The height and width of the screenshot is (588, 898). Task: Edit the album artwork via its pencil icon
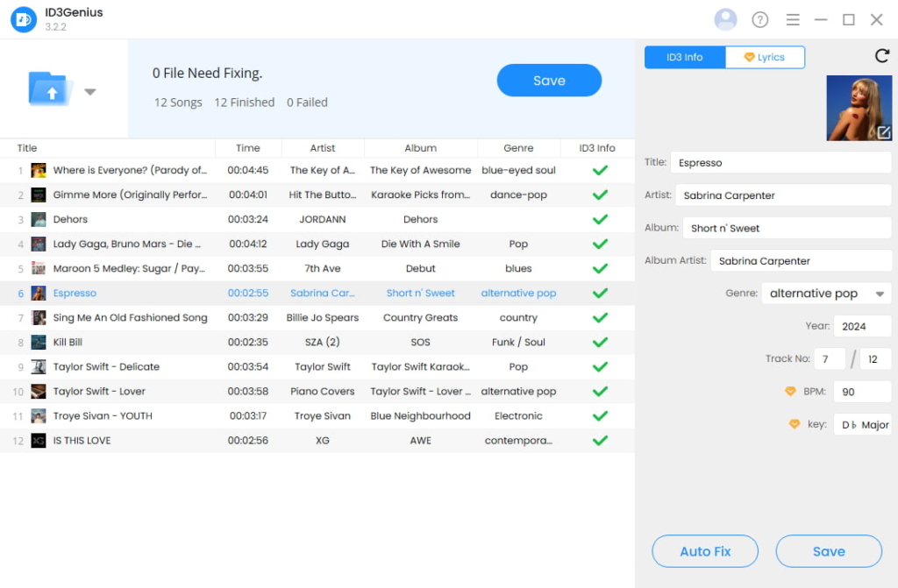pos(886,133)
